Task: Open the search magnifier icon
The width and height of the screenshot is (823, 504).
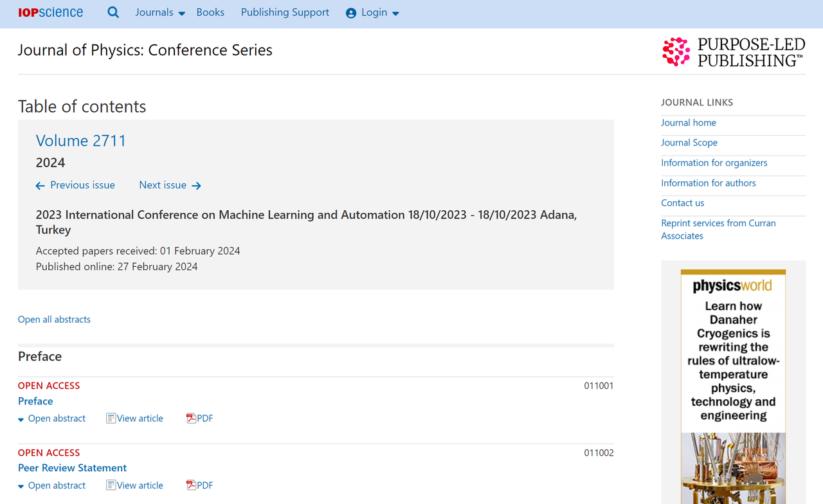Action: 113,12
